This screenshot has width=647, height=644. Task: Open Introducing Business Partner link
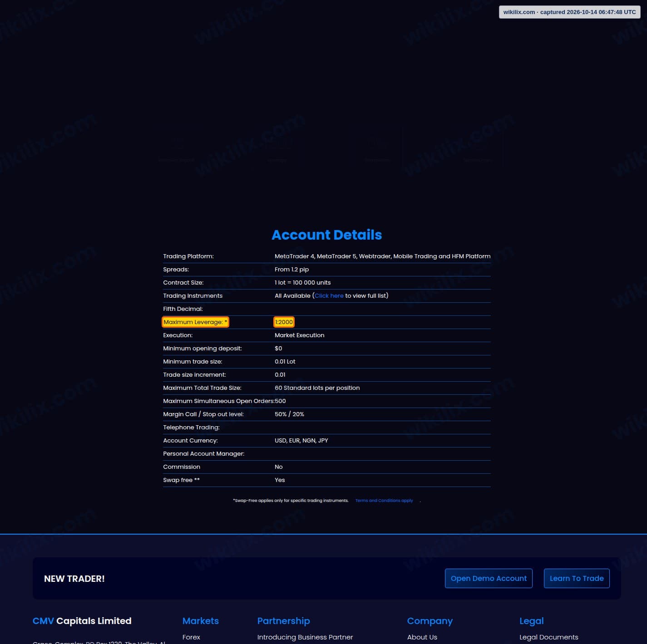click(305, 637)
